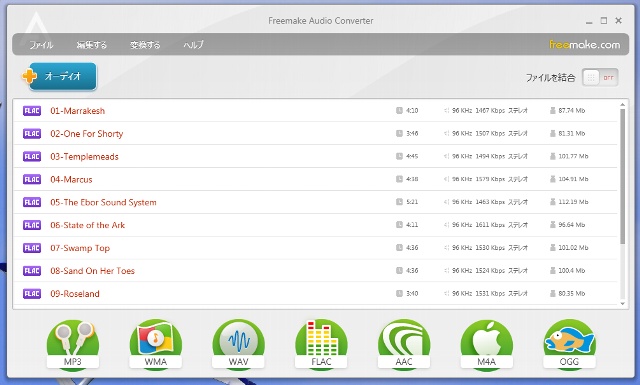This screenshot has width=640, height=385.
Task: Open the ファイル menu
Action: (x=41, y=45)
